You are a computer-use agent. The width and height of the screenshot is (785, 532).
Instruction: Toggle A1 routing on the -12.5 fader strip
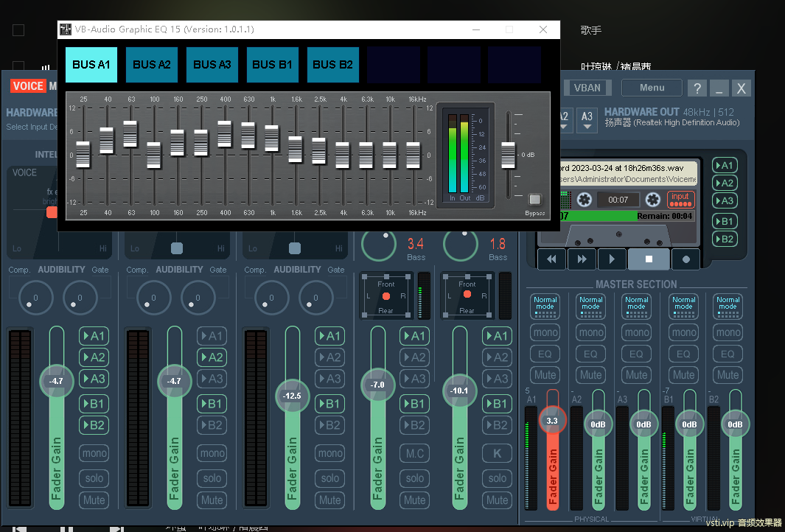click(330, 336)
